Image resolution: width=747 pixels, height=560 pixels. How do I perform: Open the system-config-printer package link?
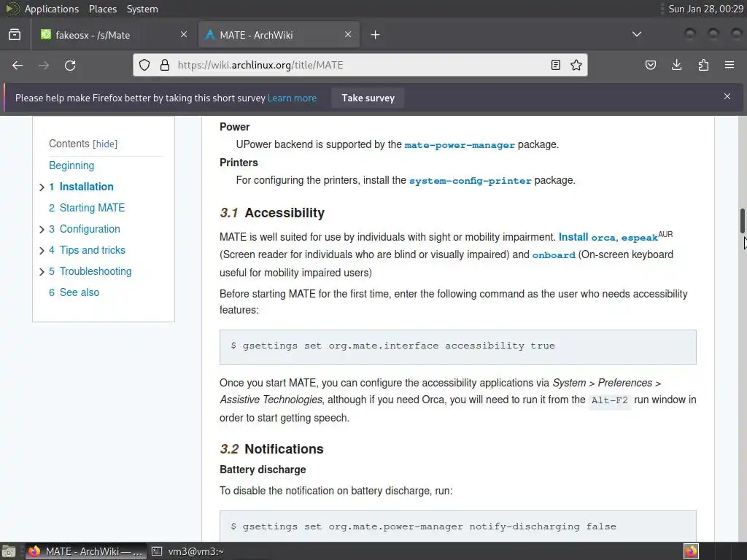pos(471,181)
